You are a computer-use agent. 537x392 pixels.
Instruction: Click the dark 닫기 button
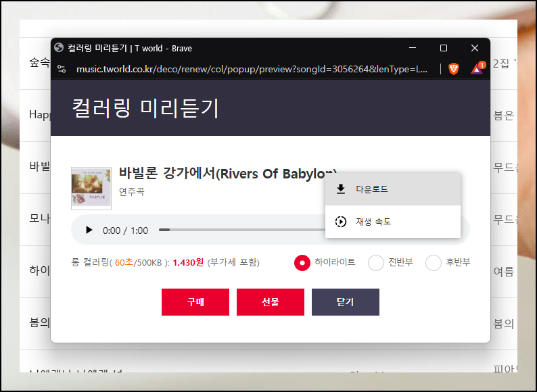click(x=345, y=302)
